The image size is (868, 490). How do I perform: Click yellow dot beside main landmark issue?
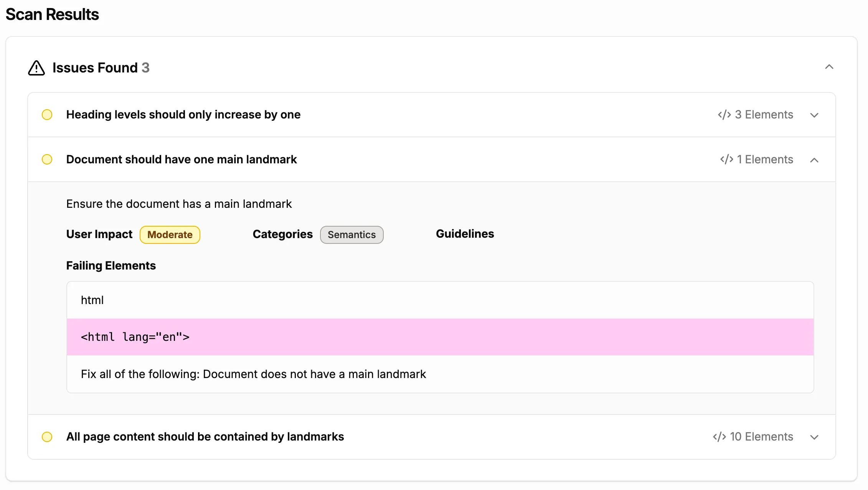47,159
